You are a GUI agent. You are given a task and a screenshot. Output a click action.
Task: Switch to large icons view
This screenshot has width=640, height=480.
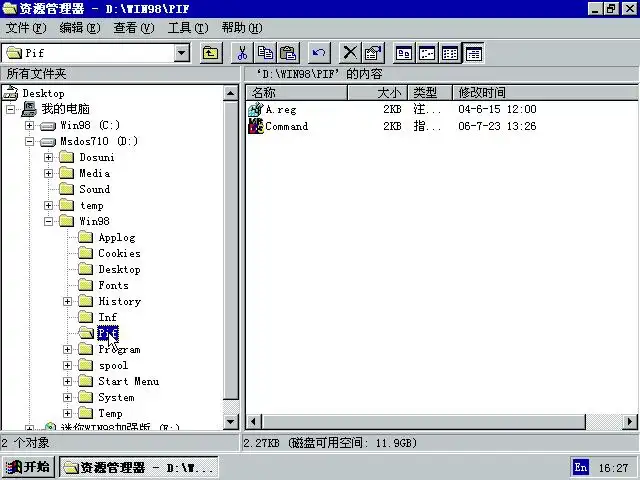tap(404, 53)
